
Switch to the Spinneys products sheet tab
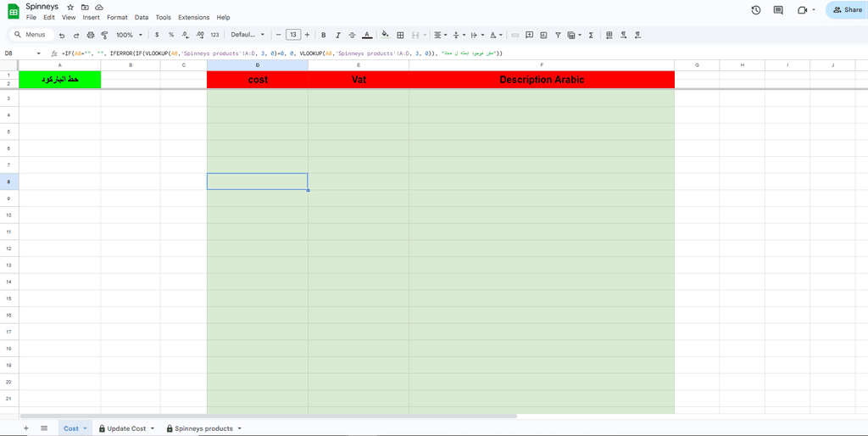point(203,429)
